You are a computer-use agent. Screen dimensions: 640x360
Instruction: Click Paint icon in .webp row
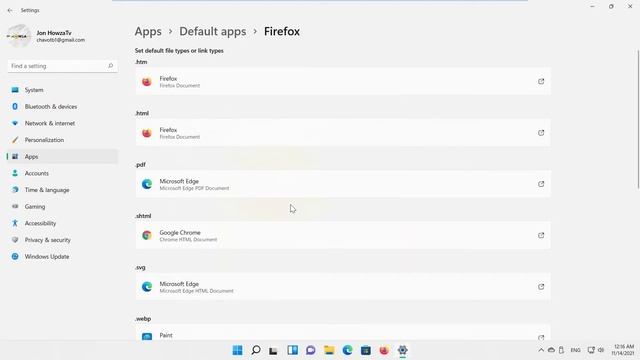147,336
